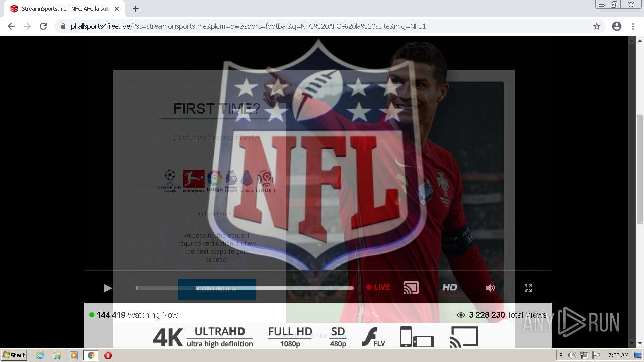The image size is (644, 362).
Task: View site info via the lock icon
Action: point(63,26)
